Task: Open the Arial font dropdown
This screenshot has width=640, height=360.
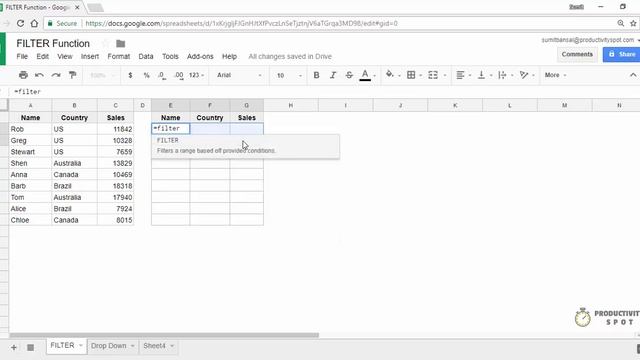Action: pyautogui.click(x=239, y=75)
